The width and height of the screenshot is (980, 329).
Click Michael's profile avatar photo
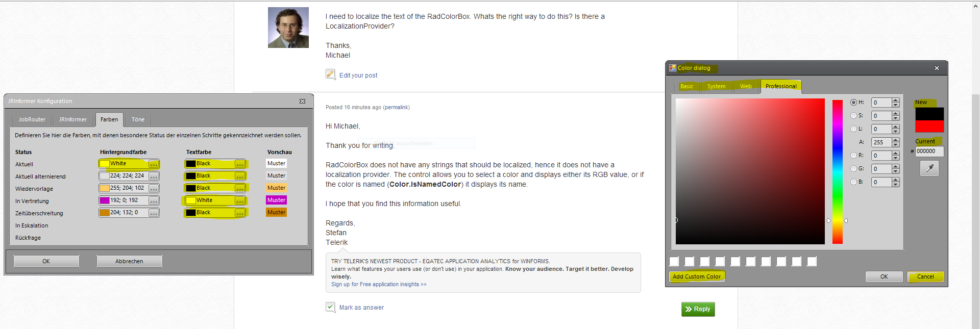pos(288,28)
